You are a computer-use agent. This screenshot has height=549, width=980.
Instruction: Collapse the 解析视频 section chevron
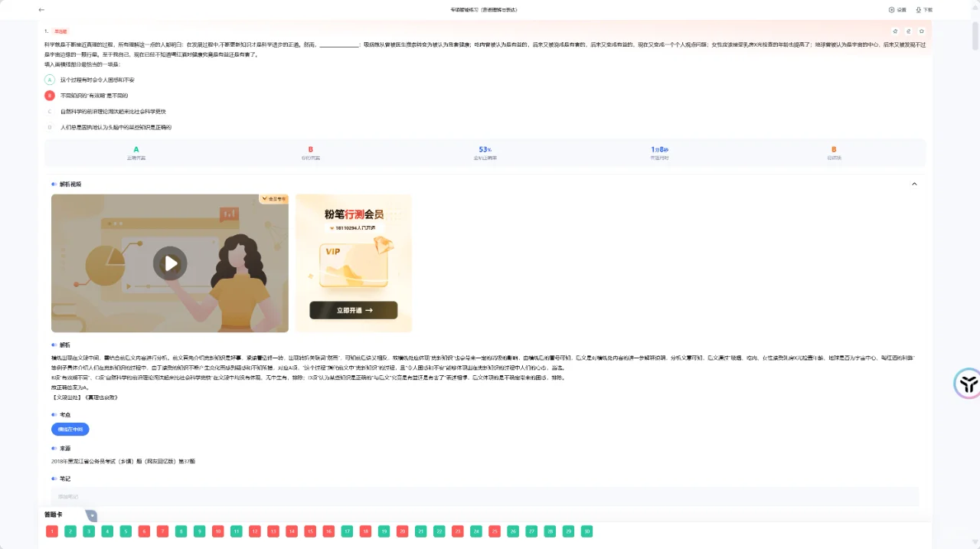914,184
